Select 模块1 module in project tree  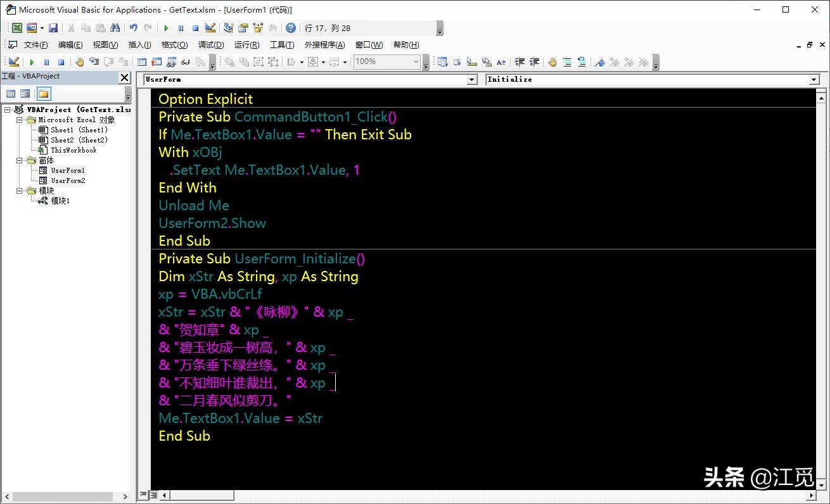[60, 201]
